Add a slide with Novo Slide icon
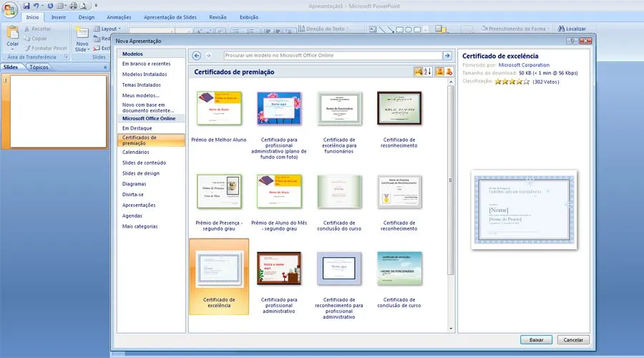Screen dimensions: 644x358 [82, 33]
